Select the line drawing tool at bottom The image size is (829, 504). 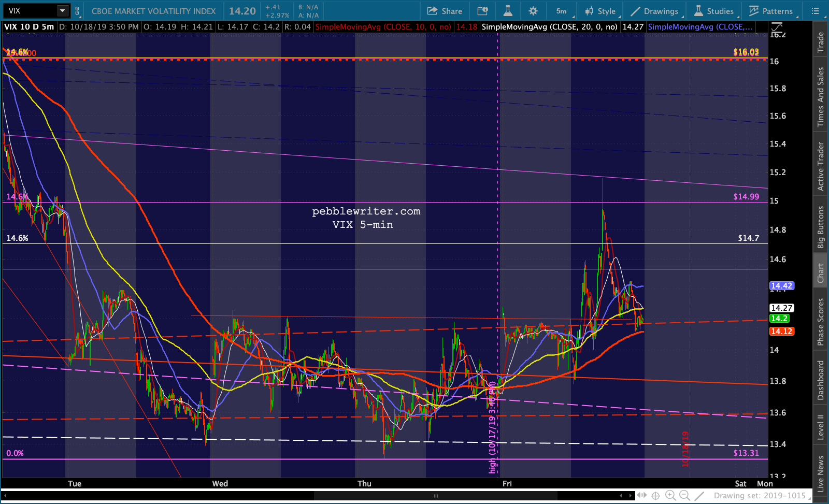pyautogui.click(x=699, y=495)
